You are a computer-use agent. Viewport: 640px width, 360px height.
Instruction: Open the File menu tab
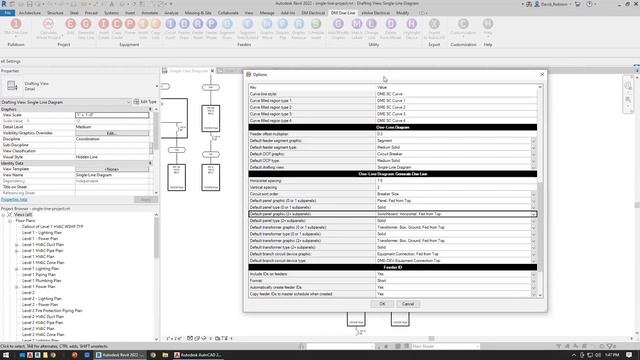[x=7, y=13]
